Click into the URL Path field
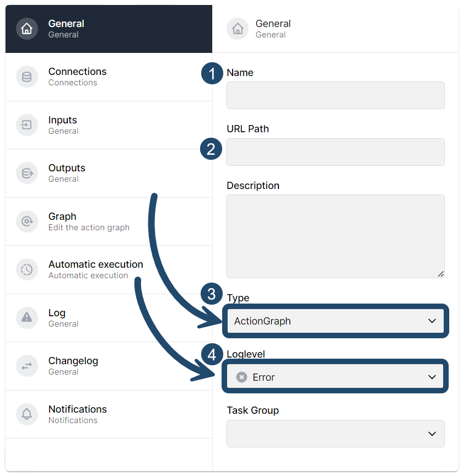463x476 pixels. point(336,152)
